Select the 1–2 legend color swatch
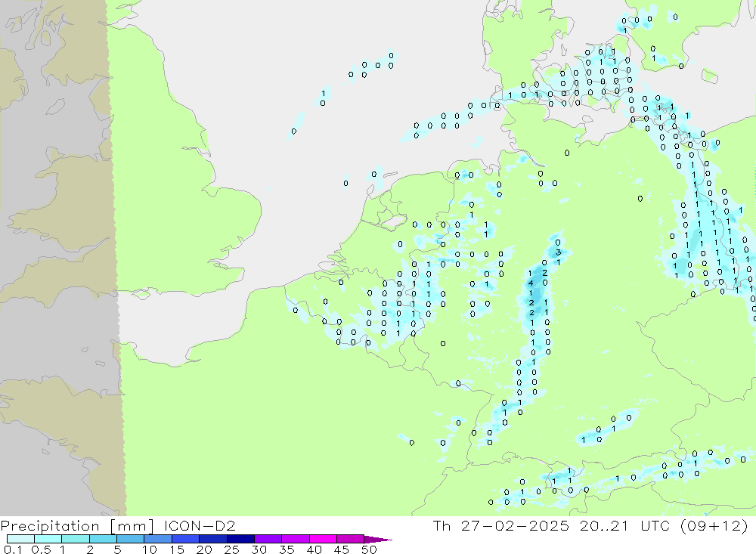756x554 pixels. pos(75,539)
